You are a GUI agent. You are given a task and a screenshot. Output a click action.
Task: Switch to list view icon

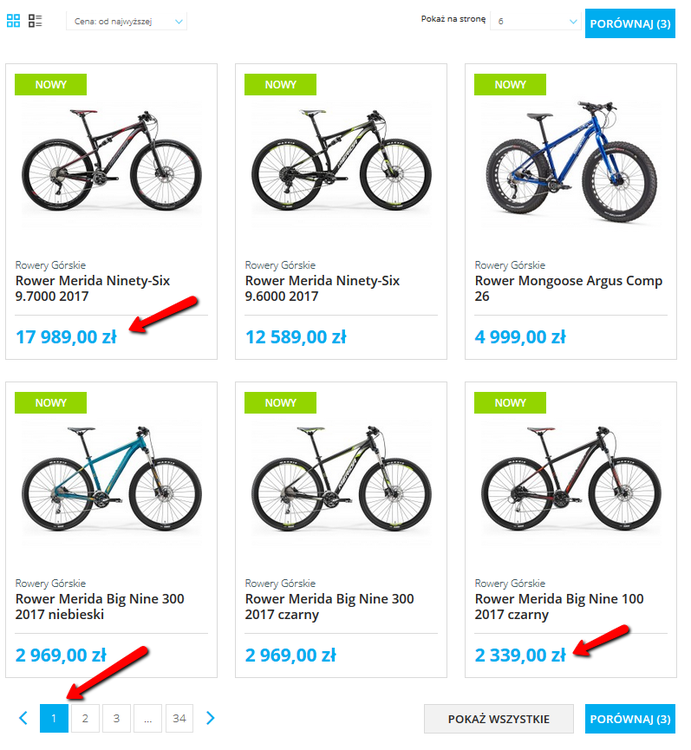(35, 21)
